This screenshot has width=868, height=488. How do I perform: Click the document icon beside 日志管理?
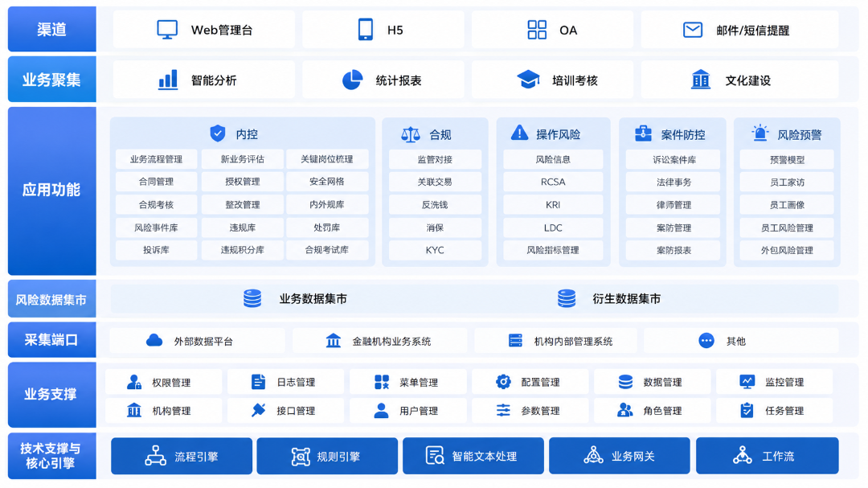[x=258, y=382]
